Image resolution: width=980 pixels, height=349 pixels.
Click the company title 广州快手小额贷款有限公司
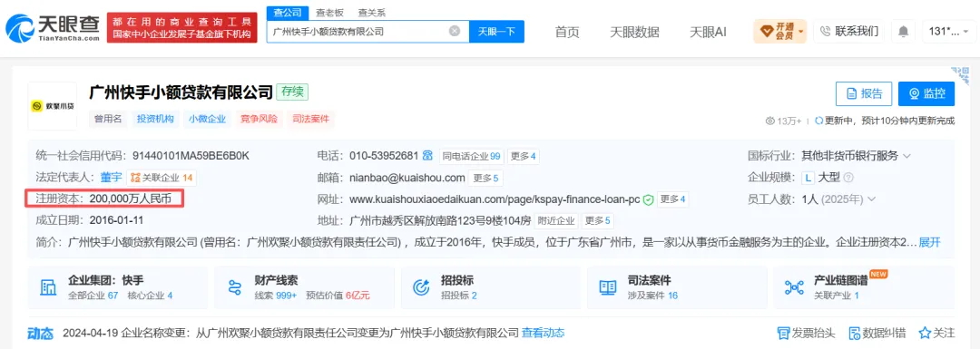[181, 92]
